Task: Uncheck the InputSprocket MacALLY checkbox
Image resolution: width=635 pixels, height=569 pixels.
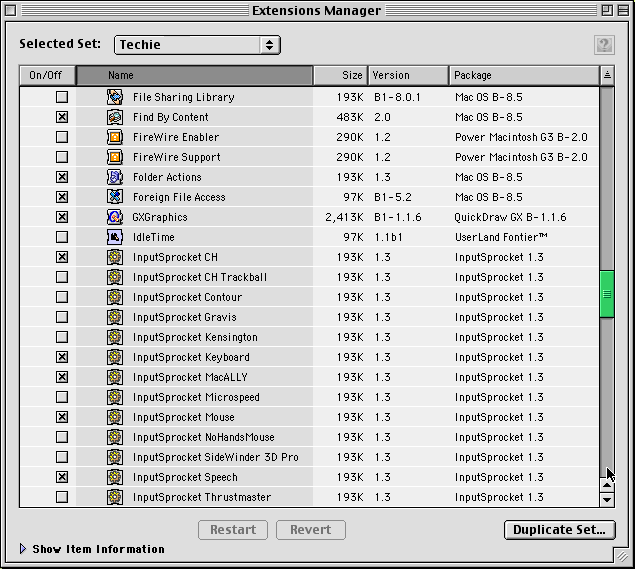Action: (62, 377)
